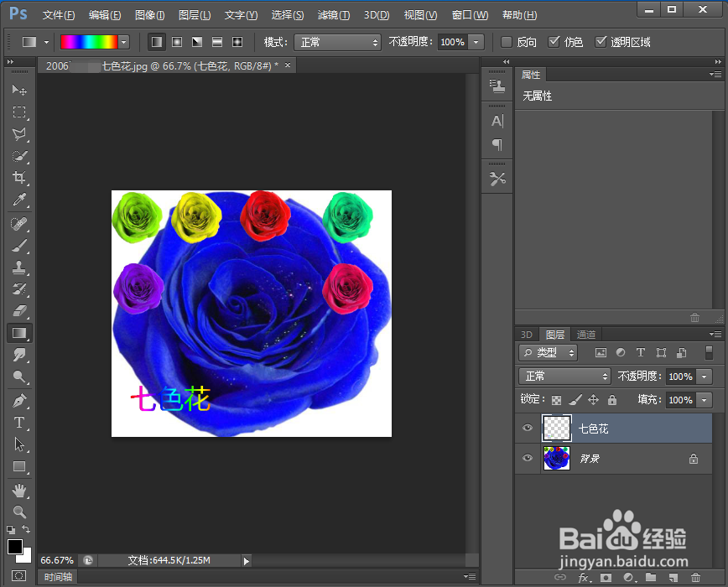728x587 pixels.
Task: Hide the 背景 layer
Action: point(528,458)
